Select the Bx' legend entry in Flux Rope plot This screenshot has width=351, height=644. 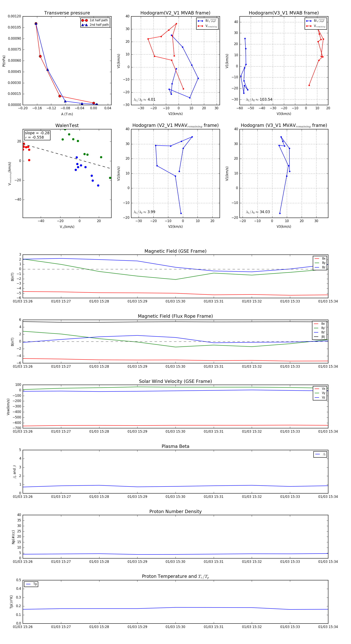[320, 324]
